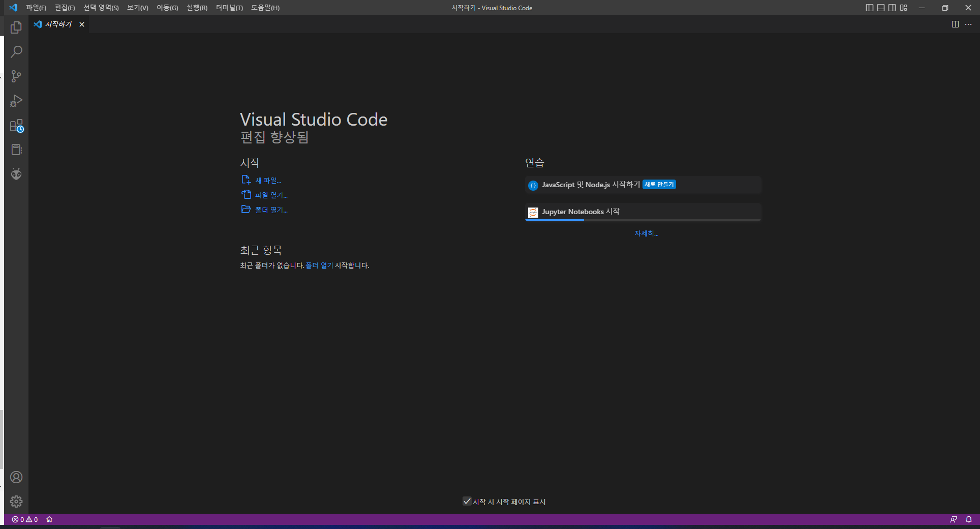Screen dimensions: 980x529
Task: Click the 연습 heading
Action: click(x=535, y=163)
